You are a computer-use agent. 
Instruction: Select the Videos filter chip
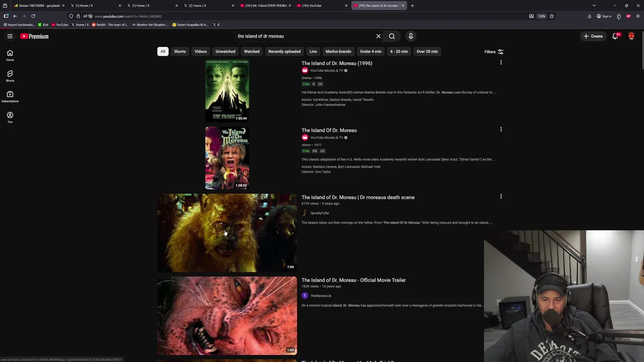point(200,51)
